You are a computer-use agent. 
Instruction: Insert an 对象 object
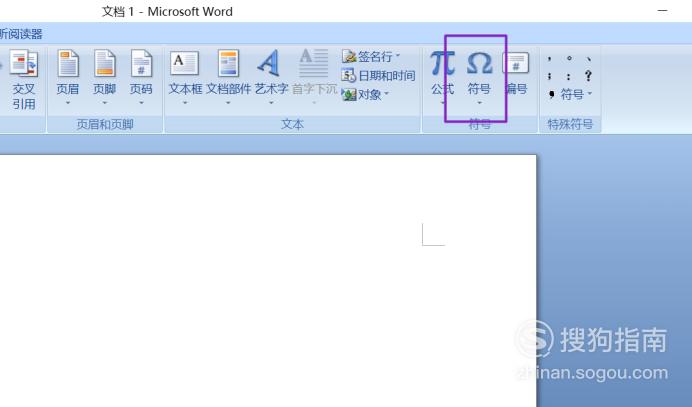362,94
